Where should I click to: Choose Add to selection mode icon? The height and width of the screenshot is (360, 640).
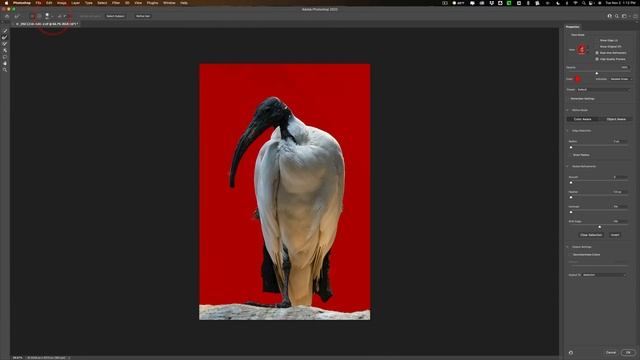click(32, 16)
